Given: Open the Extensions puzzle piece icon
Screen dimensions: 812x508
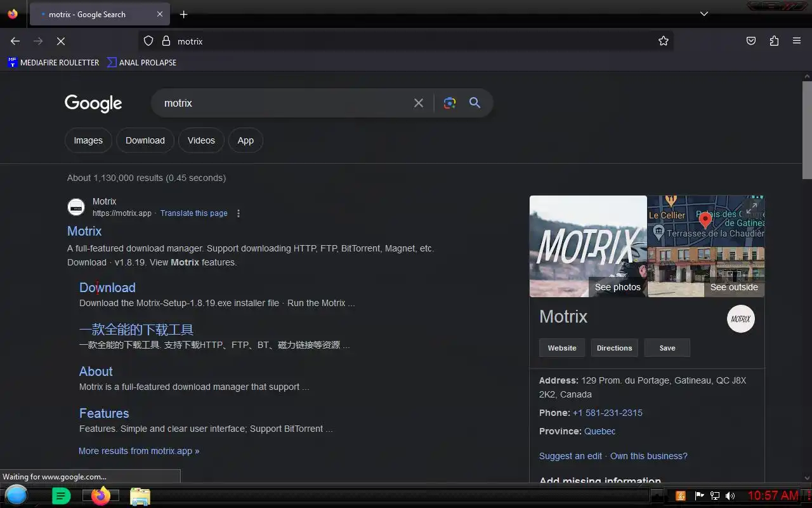Looking at the screenshot, I should pyautogui.click(x=774, y=41).
